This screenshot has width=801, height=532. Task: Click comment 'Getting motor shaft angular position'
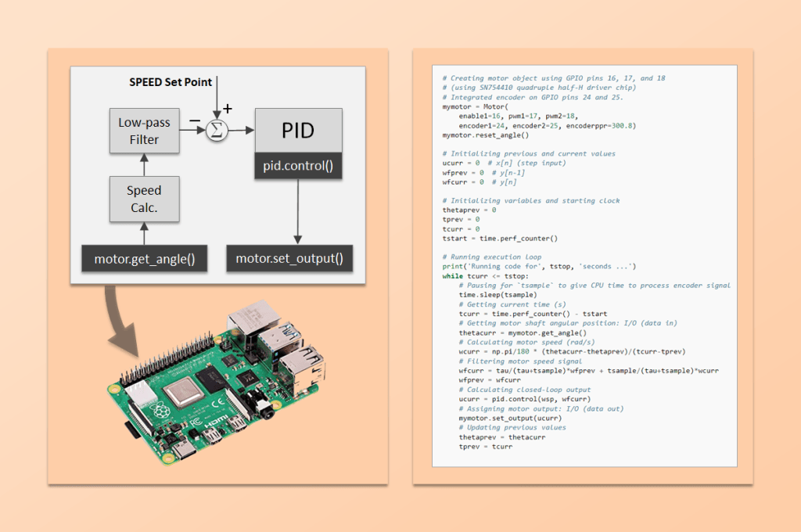[568, 323]
